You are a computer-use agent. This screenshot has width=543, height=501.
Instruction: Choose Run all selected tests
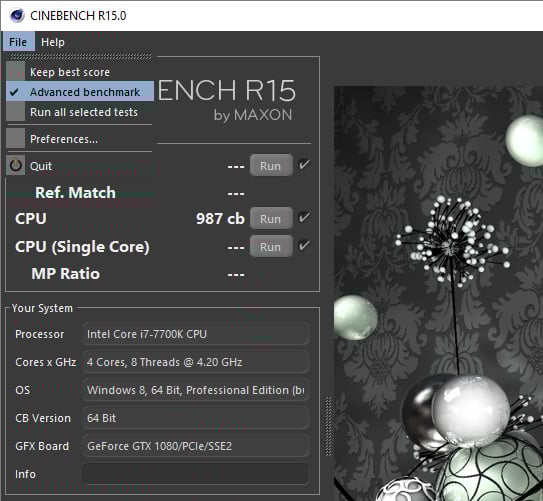pyautogui.click(x=80, y=112)
